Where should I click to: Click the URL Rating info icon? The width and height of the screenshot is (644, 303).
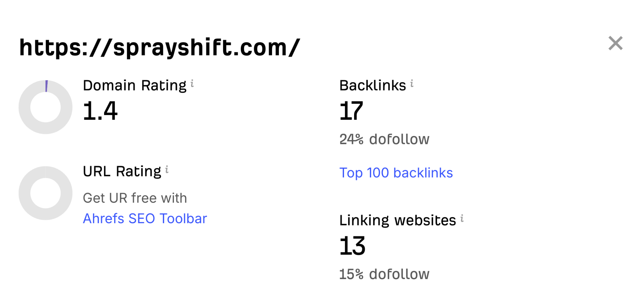coord(167,170)
